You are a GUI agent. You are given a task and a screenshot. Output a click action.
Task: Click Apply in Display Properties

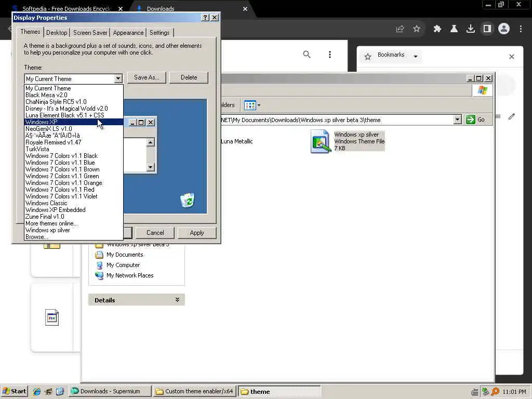click(x=197, y=233)
